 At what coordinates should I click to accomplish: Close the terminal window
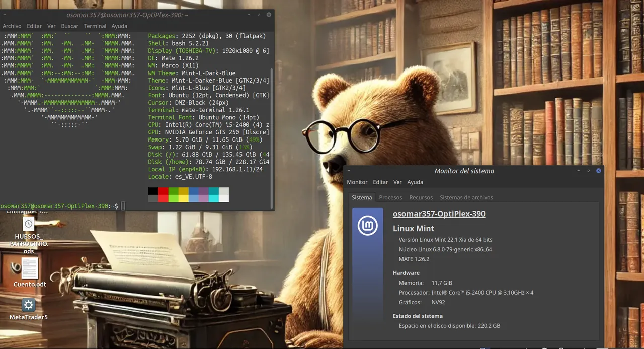[269, 15]
